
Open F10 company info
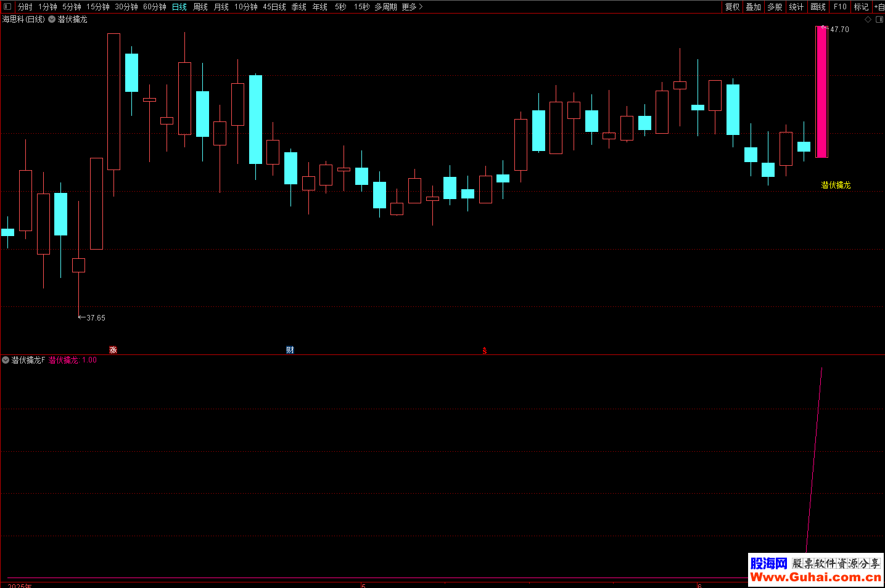coord(840,7)
